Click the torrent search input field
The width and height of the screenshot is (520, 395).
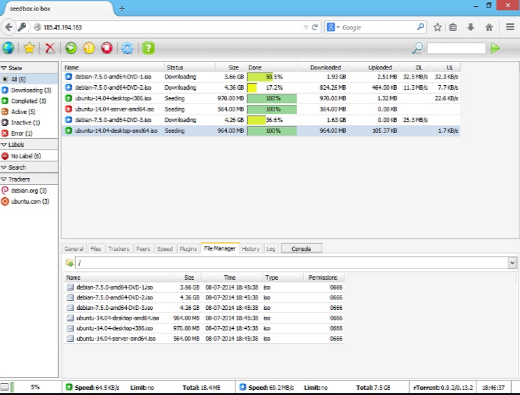pos(456,48)
